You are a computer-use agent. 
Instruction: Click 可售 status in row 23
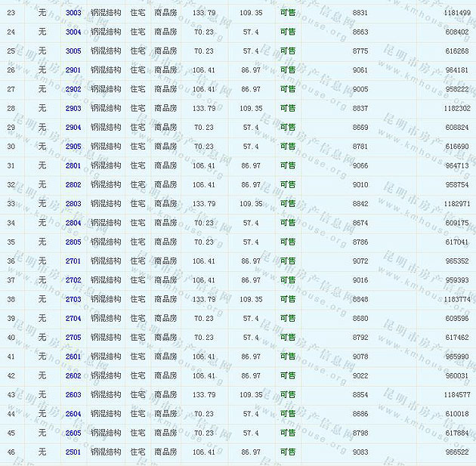tap(288, 13)
